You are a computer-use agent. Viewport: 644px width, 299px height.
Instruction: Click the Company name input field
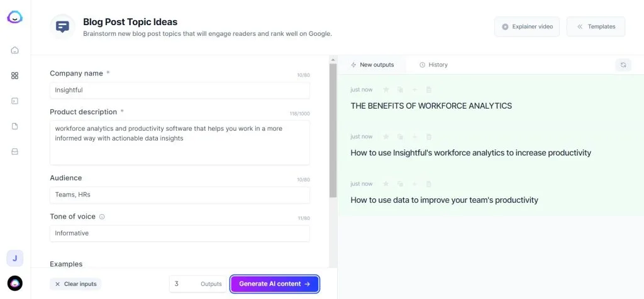[x=180, y=90]
